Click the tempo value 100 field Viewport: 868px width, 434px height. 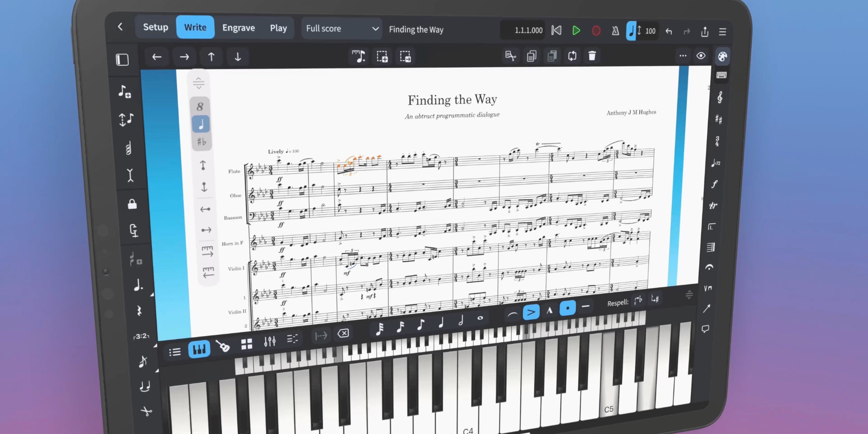pyautogui.click(x=650, y=31)
